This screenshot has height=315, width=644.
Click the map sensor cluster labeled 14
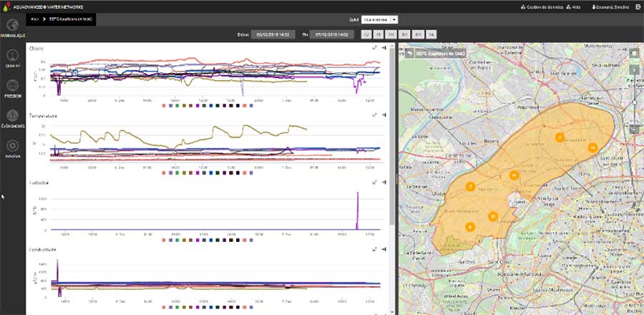(592, 147)
